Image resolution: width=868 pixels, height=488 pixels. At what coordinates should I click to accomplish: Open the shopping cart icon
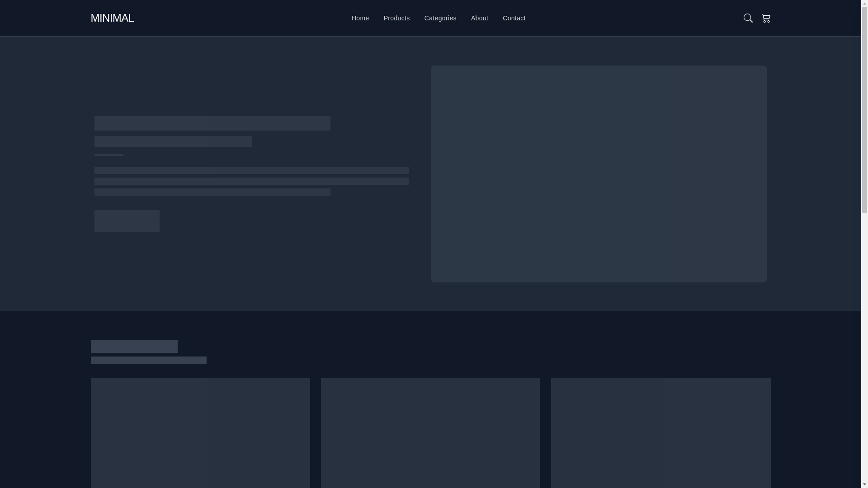[x=766, y=18]
